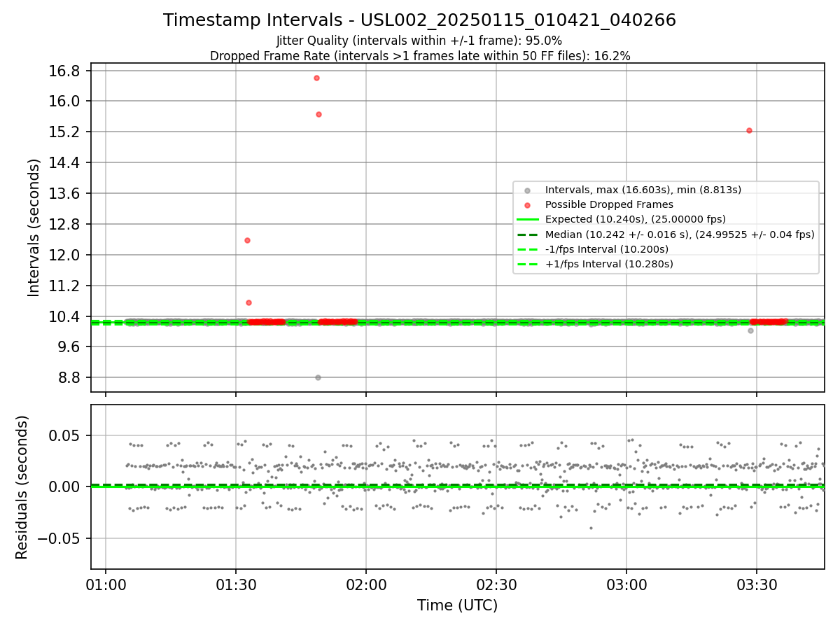The width and height of the screenshot is (840, 630).
Task: Click the red dropped-frame point near 15.6 seconds before 02:00
Action: tap(318, 114)
